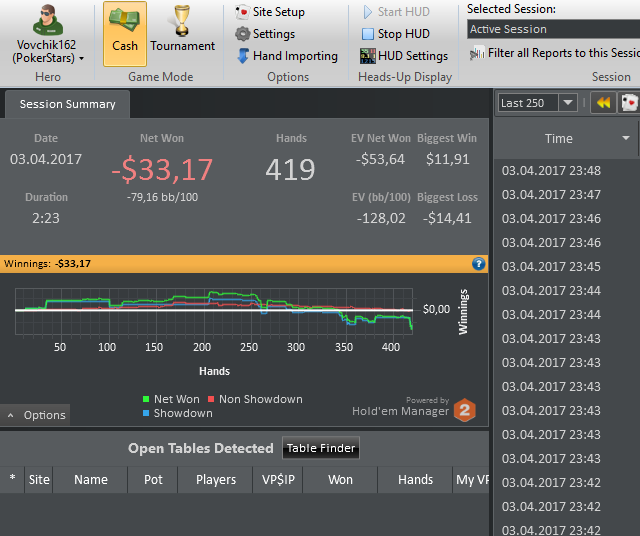Screen dimensions: 640x536
Task: Click the EV Net Won value -$53,64
Action: coord(380,159)
